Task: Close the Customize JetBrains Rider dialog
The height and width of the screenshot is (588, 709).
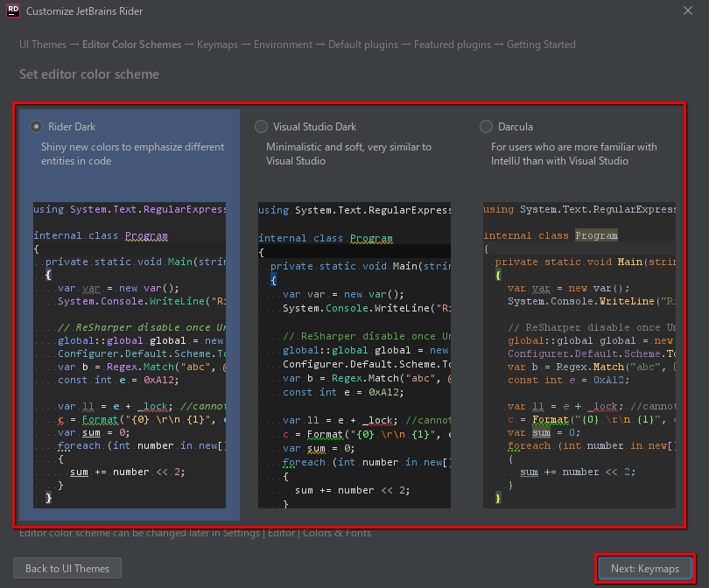Action: 688,10
